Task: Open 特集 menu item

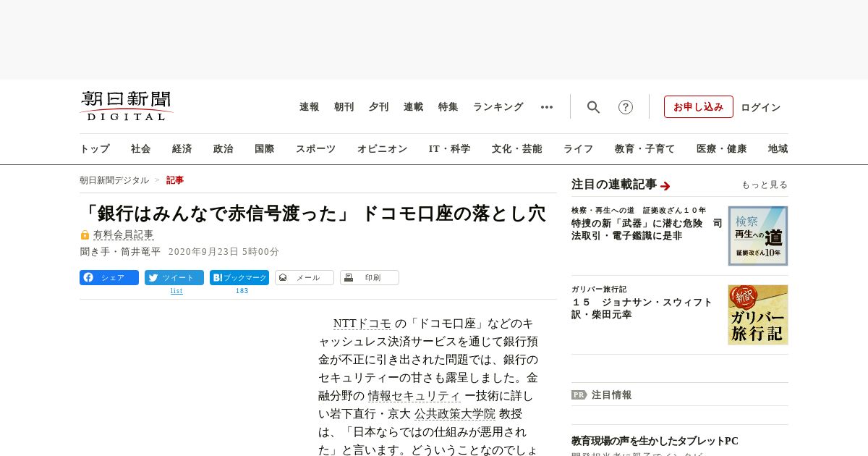Action: click(x=448, y=107)
